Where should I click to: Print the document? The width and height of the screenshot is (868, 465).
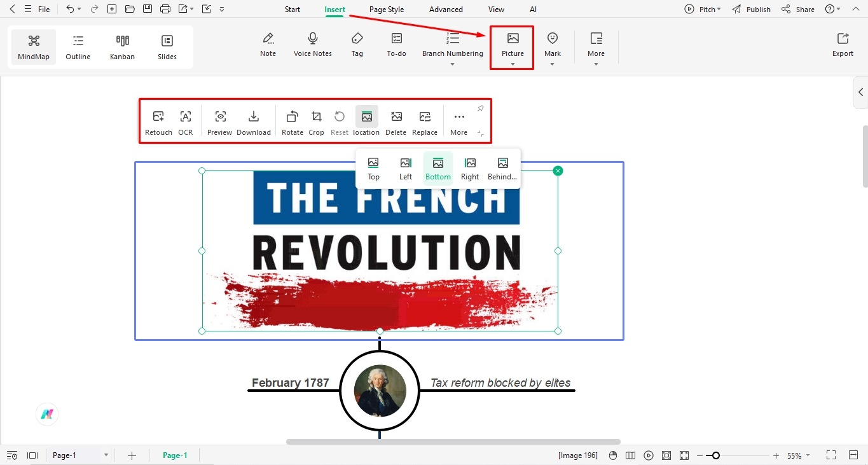point(165,9)
